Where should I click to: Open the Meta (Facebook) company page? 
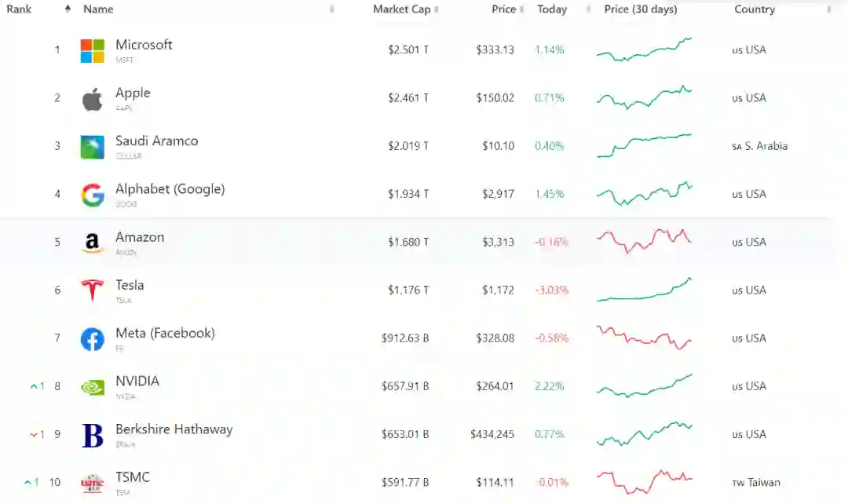click(165, 334)
